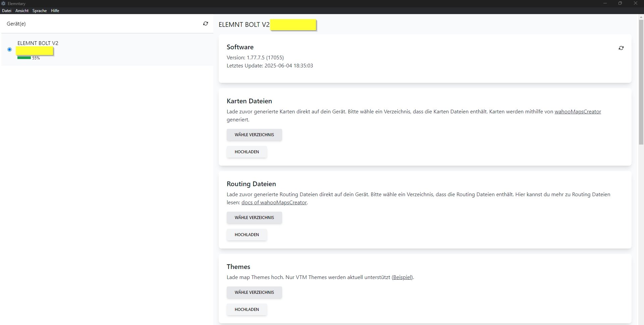The image size is (644, 325).
Task: Click the scrollbar up arrow
Action: pos(641,17)
